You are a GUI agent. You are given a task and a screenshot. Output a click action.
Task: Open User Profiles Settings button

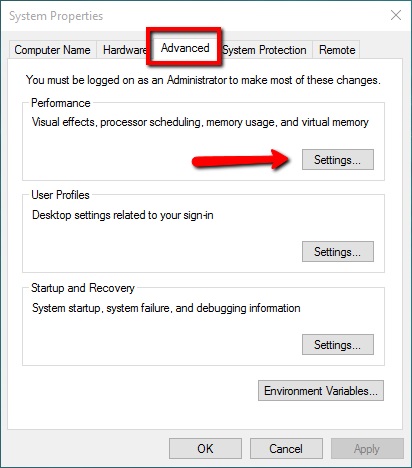click(x=338, y=252)
